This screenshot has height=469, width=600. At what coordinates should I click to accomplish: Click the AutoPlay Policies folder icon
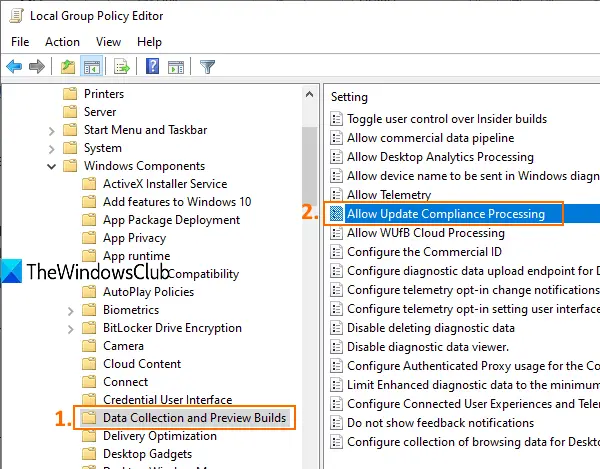tap(89, 291)
